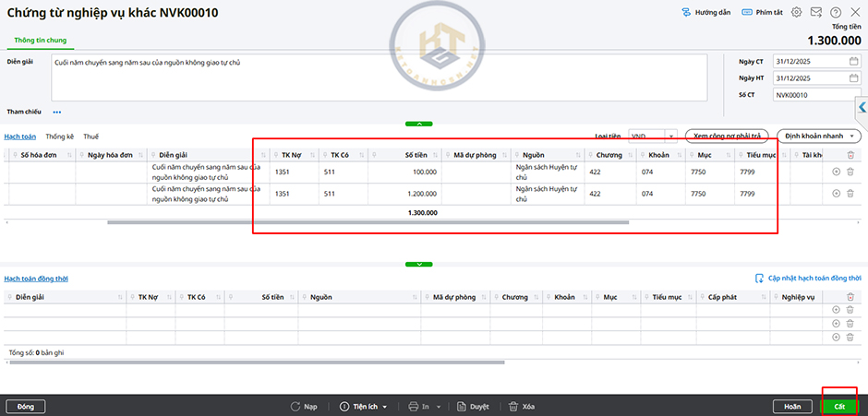This screenshot has height=416, width=868.
Task: Open the settings gear icon
Action: point(797,13)
